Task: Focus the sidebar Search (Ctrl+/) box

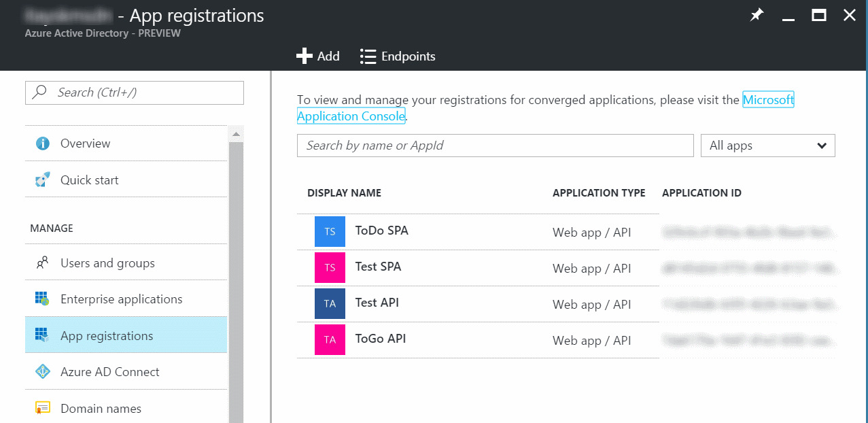Action: click(x=135, y=92)
